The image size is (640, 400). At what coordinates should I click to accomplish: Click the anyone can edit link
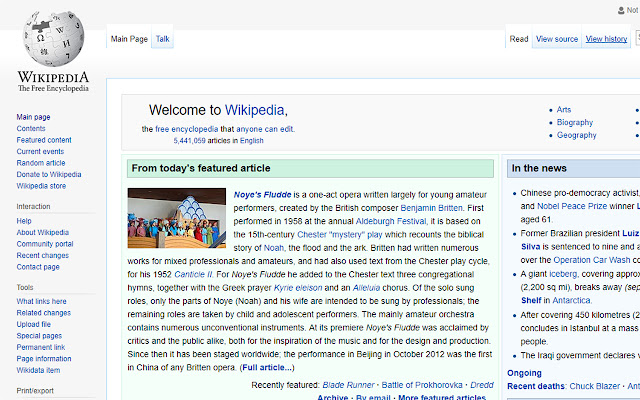pyautogui.click(x=264, y=129)
